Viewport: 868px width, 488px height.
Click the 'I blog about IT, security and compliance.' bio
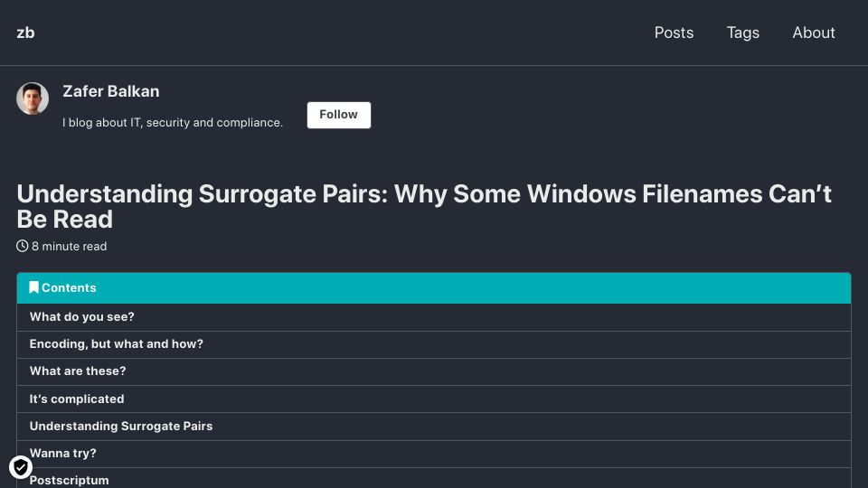[173, 122]
